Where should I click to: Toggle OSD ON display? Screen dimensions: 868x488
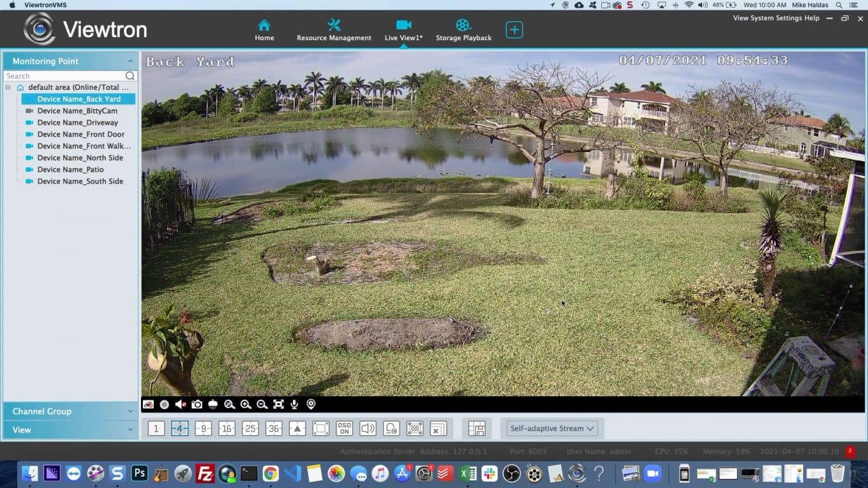(343, 428)
